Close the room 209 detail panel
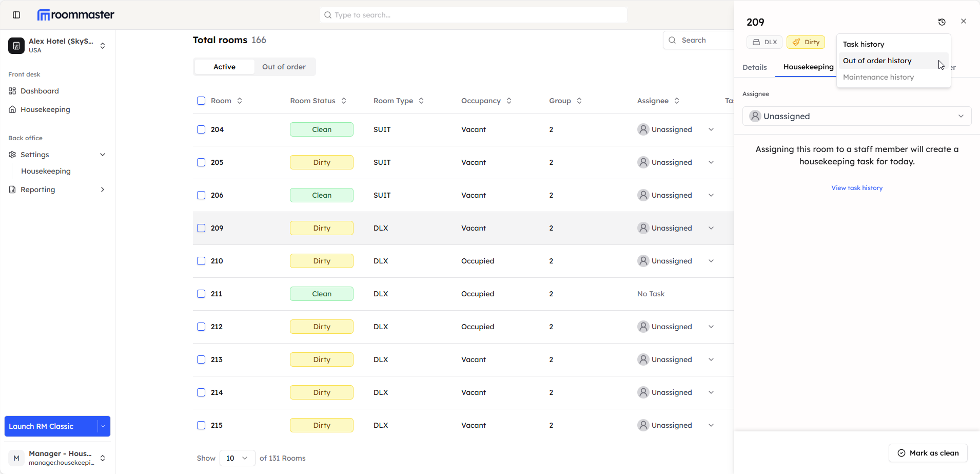 click(963, 22)
